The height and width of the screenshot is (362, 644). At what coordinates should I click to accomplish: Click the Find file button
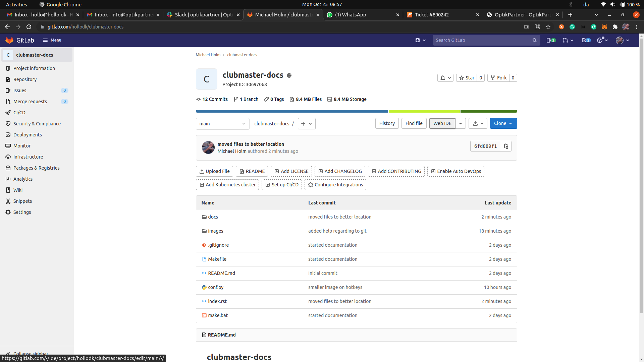coord(414,123)
